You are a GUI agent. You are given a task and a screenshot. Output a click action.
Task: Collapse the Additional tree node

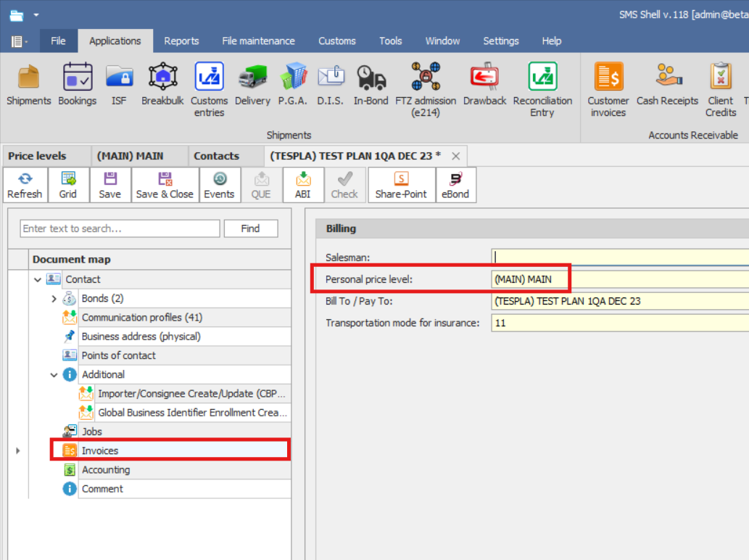coord(54,375)
